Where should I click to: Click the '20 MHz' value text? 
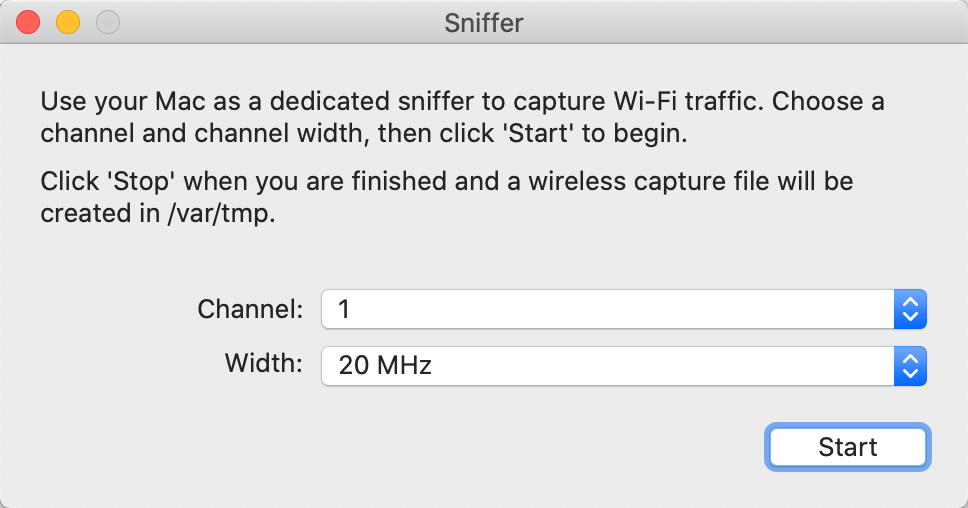click(385, 366)
